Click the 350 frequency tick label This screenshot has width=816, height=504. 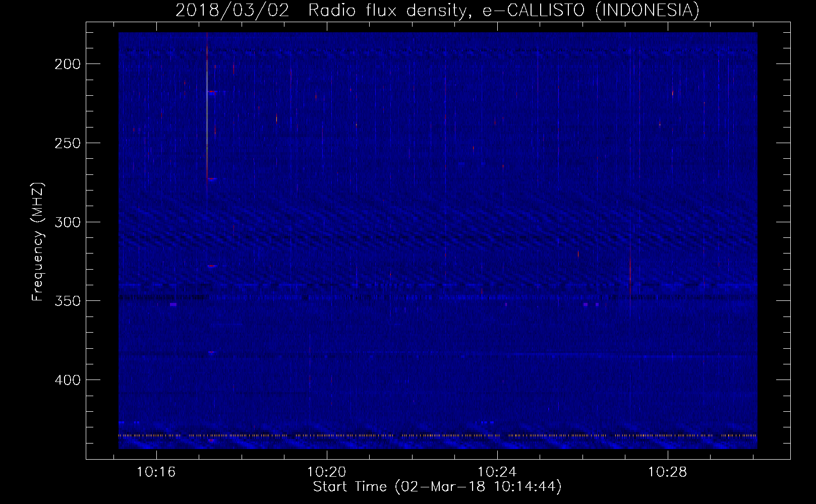click(x=67, y=301)
